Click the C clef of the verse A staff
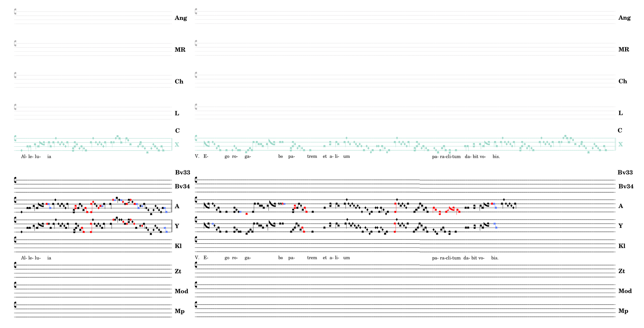 pos(196,200)
